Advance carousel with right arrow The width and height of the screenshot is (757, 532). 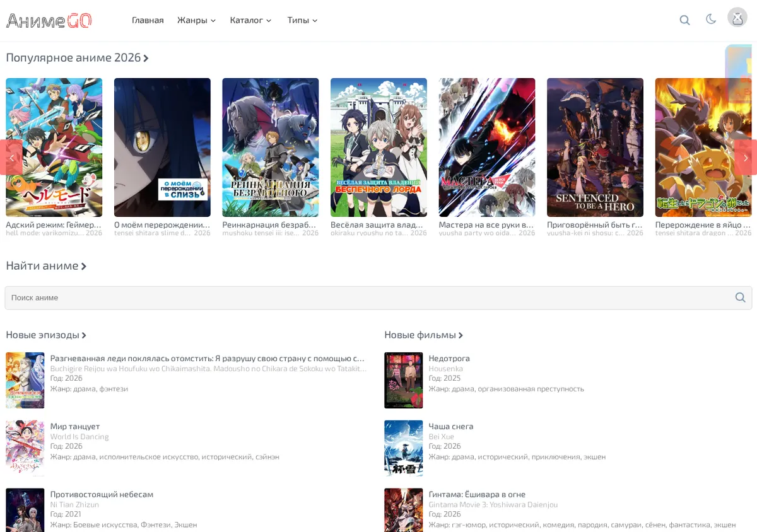point(746,157)
